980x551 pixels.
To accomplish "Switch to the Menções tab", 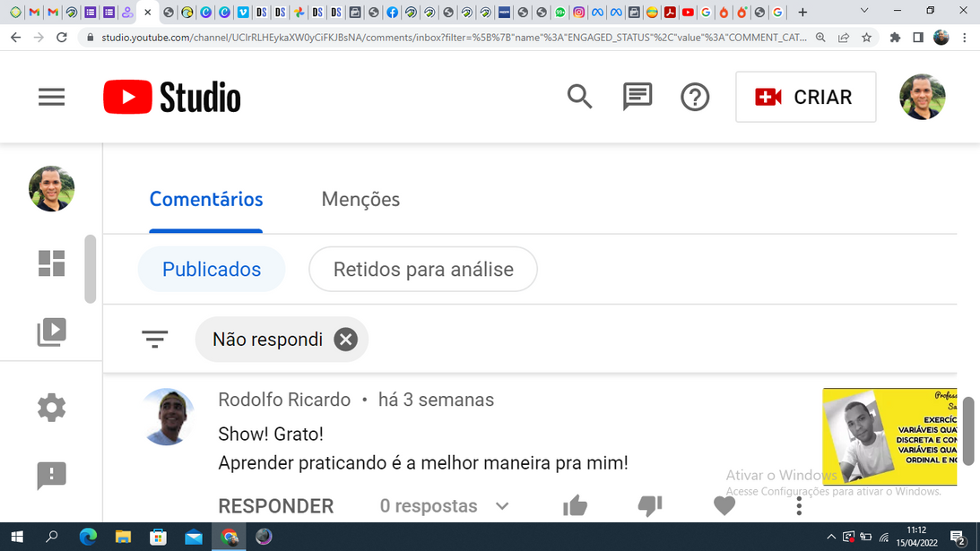I will (x=360, y=200).
